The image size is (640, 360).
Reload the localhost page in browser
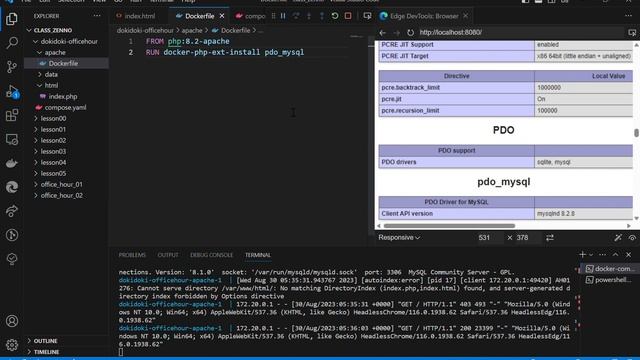point(410,32)
